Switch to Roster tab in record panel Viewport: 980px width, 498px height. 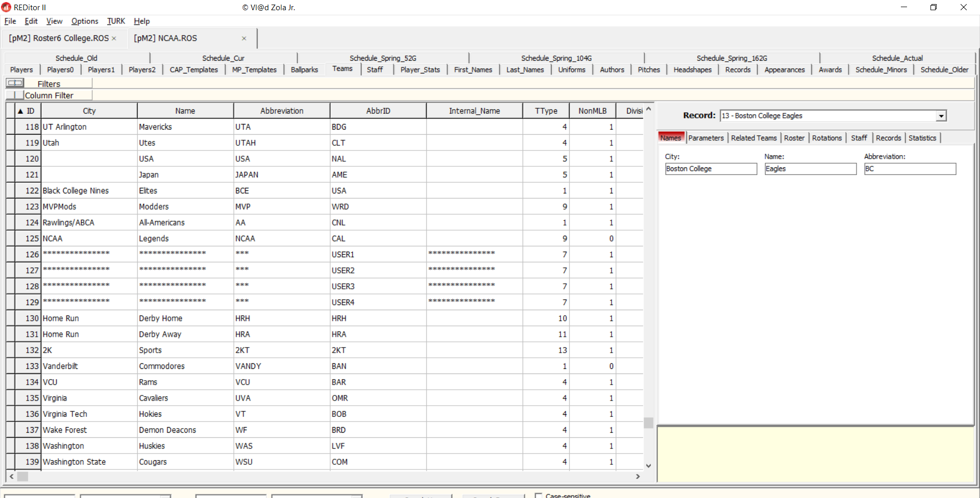[x=794, y=138]
